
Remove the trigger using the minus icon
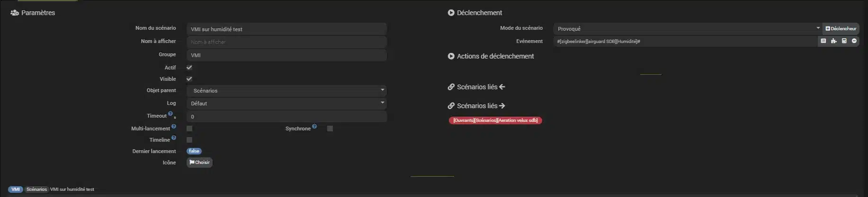click(854, 41)
